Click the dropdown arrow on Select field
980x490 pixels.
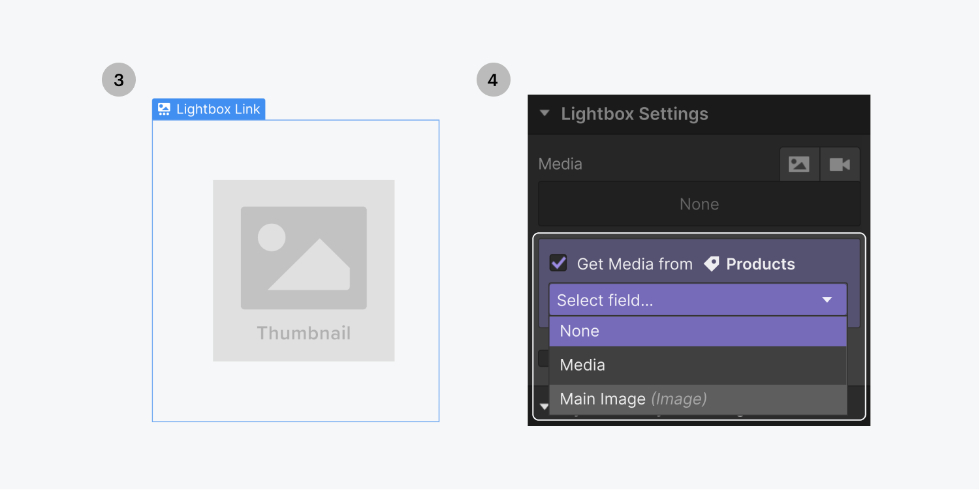click(827, 299)
